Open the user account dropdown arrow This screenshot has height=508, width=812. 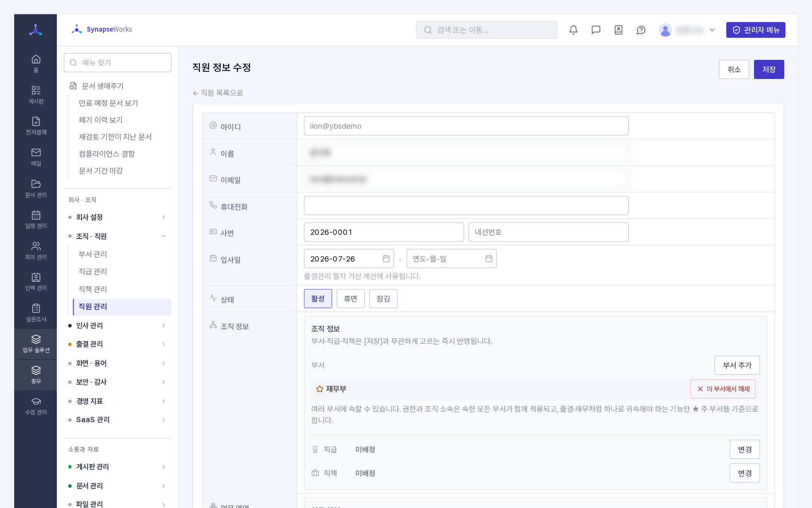712,30
